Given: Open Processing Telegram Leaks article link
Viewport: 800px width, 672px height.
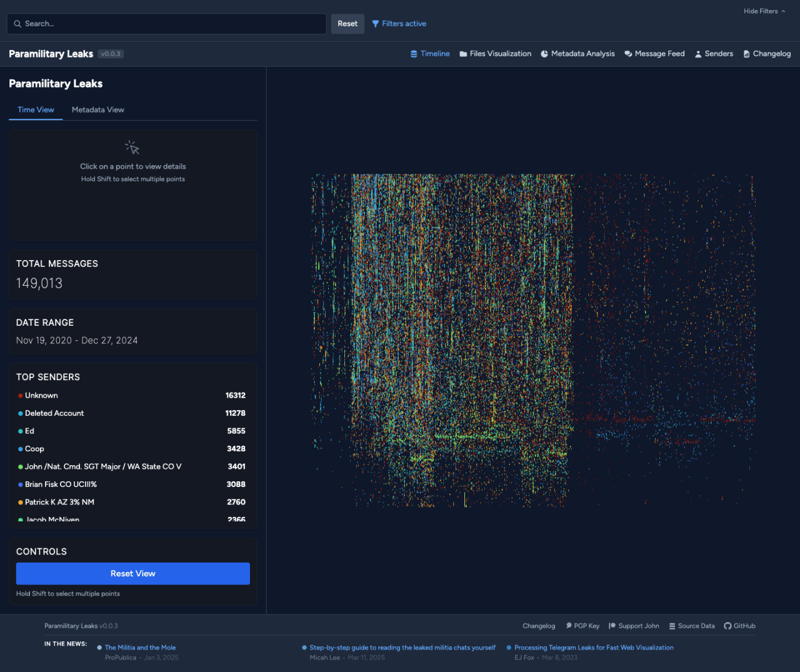Looking at the screenshot, I should tap(594, 648).
